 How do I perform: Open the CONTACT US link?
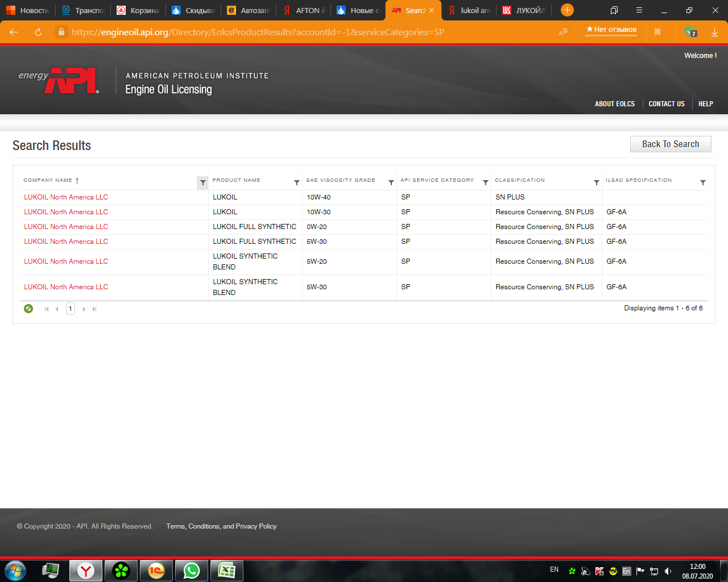click(x=667, y=104)
